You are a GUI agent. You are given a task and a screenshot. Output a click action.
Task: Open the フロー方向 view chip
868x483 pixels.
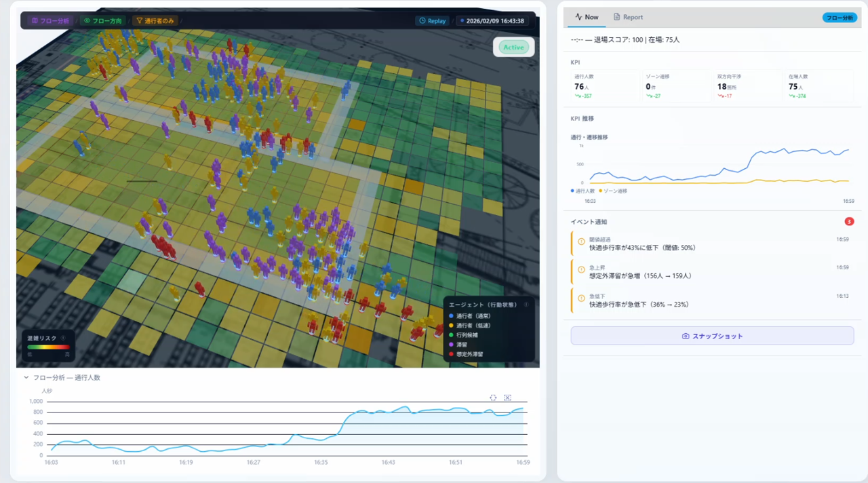(x=102, y=21)
